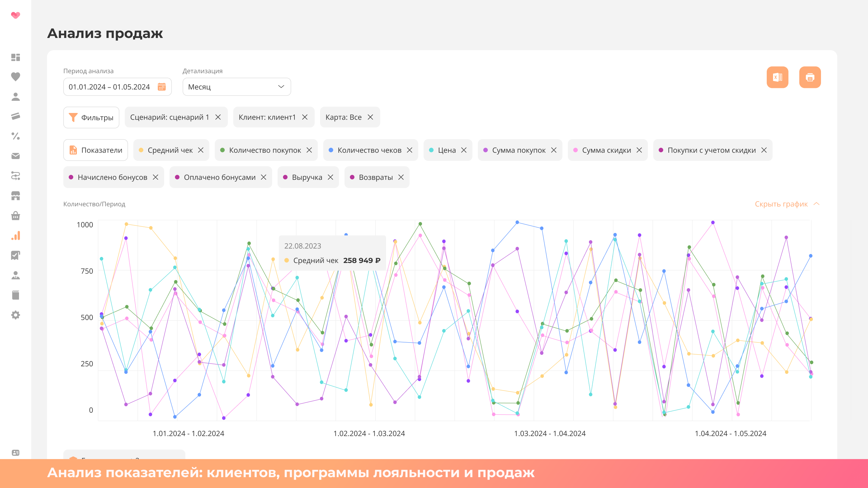Click the topmost yellow Средний чек data point
868x488 pixels.
126,224
